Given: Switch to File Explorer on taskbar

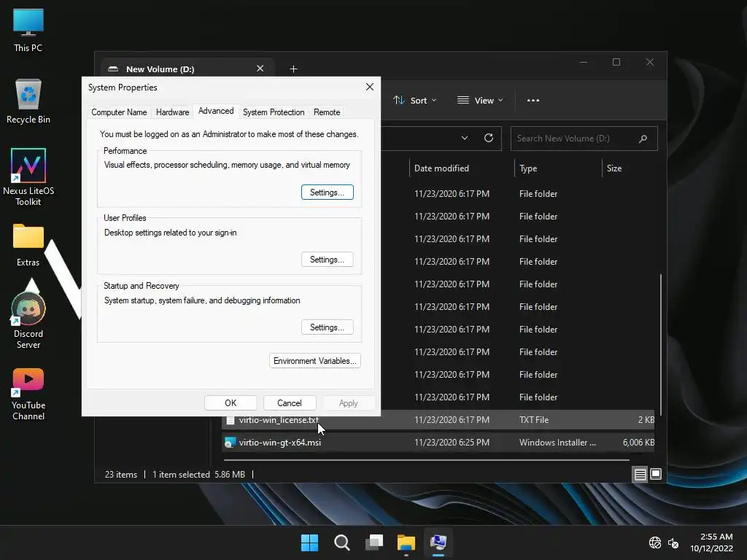Looking at the screenshot, I should click(x=406, y=542).
